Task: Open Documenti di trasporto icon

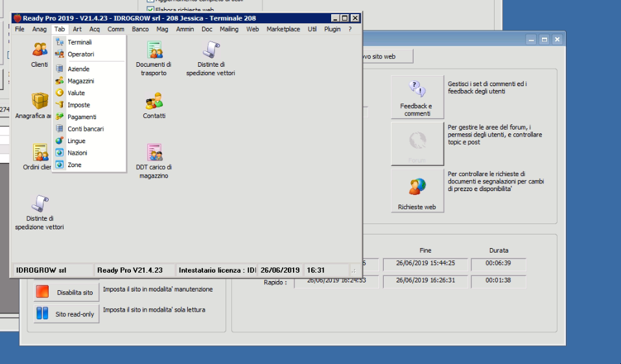Action: coord(154,49)
